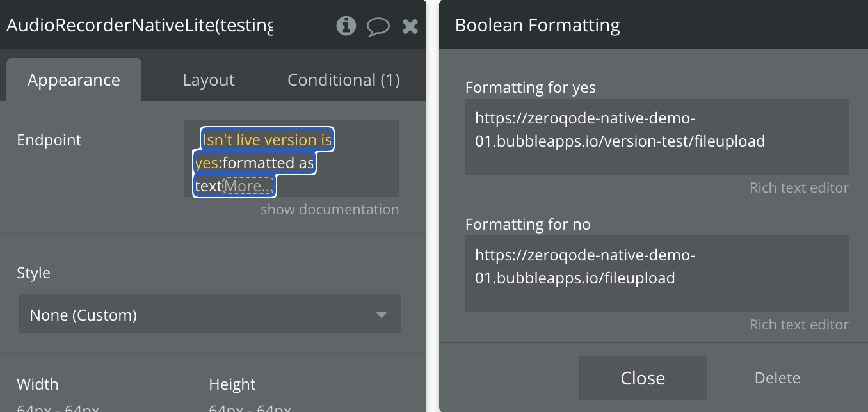
Task: Select the ":formatted as text" expression segment
Action: 268,164
